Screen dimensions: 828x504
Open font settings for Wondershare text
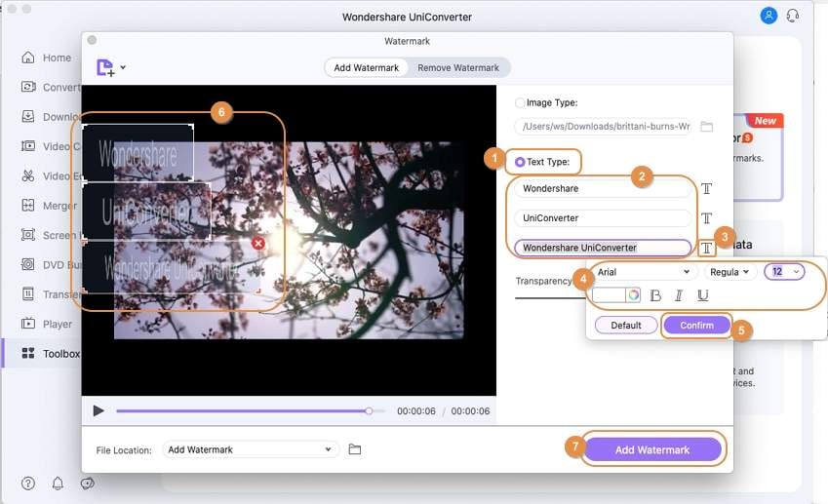pos(706,188)
